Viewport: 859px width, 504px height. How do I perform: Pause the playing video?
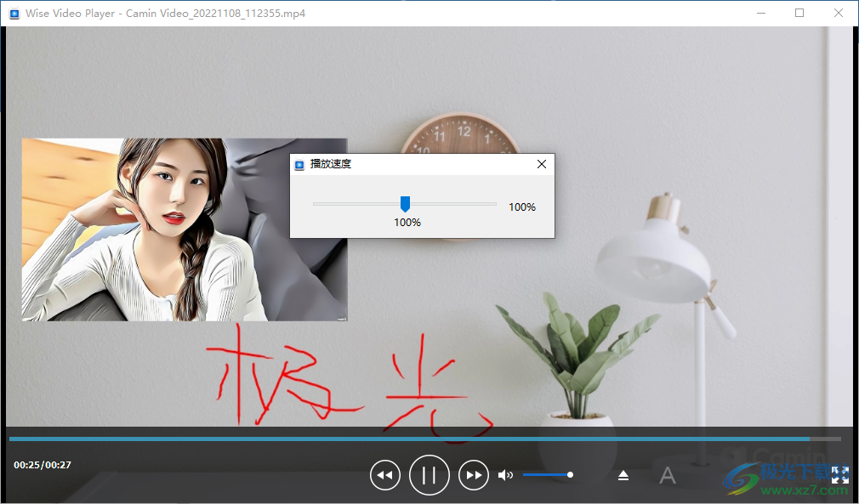[429, 475]
